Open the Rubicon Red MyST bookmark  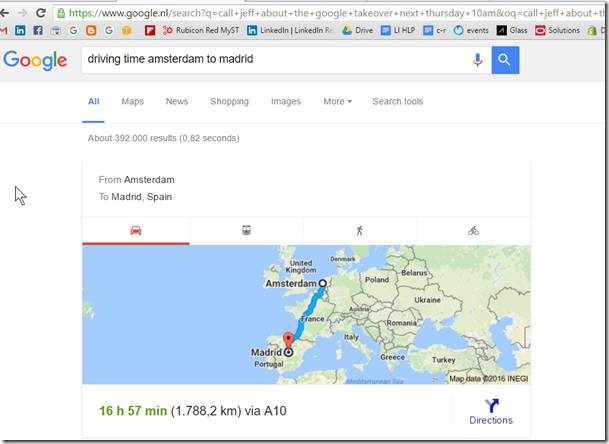click(201, 30)
